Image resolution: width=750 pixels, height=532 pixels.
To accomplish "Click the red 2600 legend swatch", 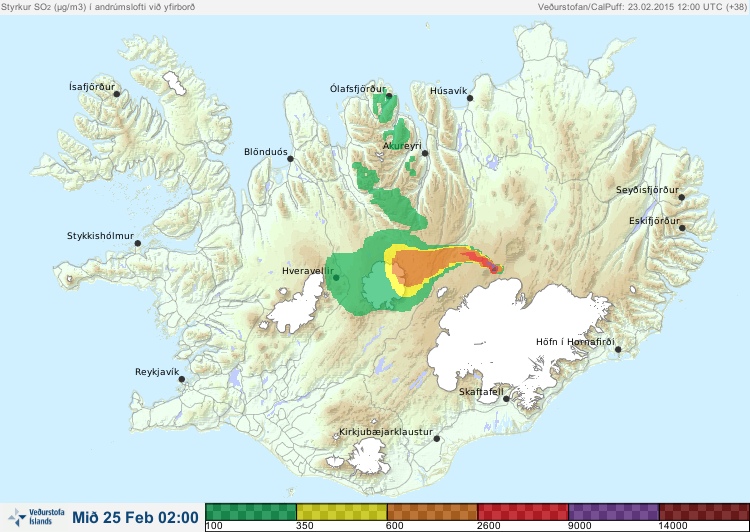I will tap(523, 511).
